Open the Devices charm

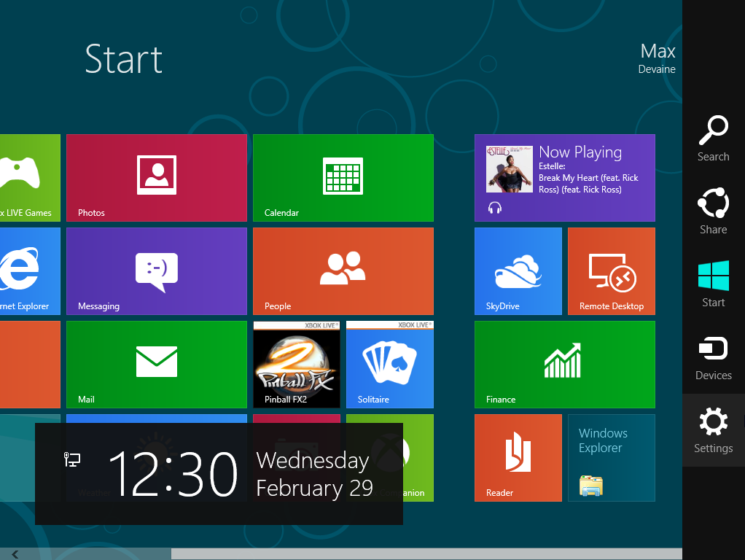[713, 357]
